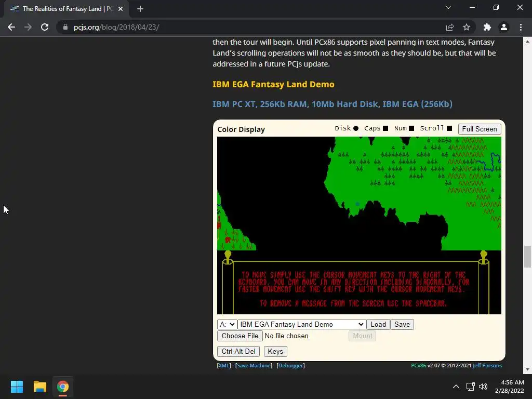Open a new tab with plus button
The height and width of the screenshot is (399, 532).
[140, 9]
